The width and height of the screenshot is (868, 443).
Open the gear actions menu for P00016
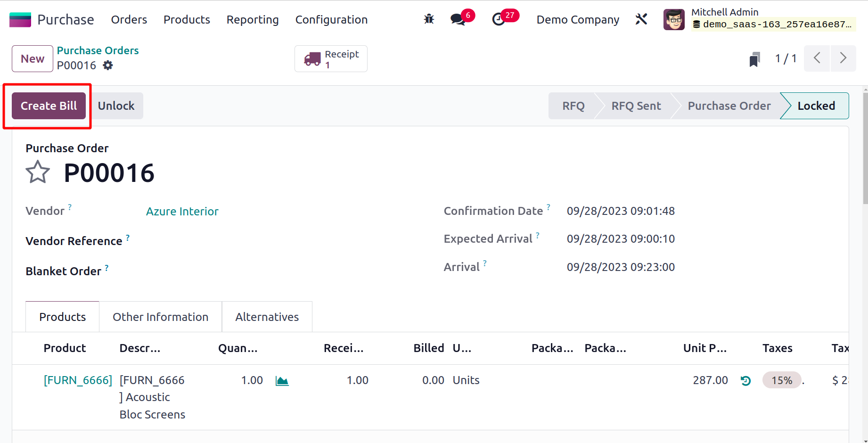108,66
